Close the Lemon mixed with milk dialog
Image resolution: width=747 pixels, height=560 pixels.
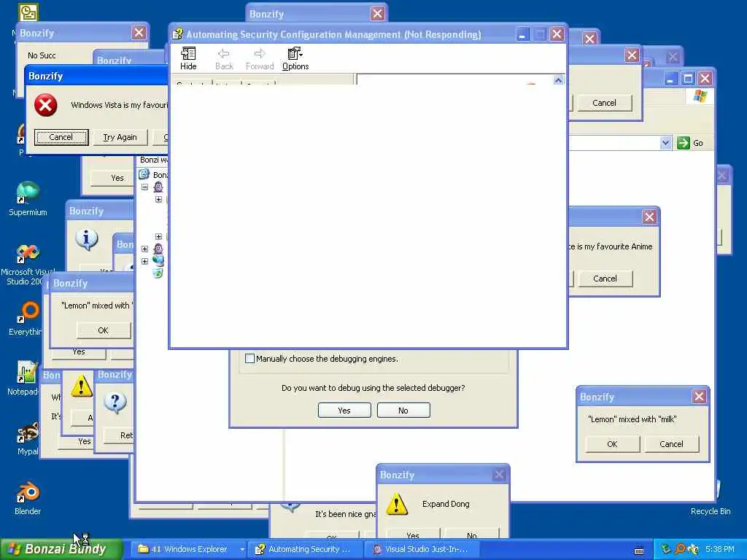[699, 396]
